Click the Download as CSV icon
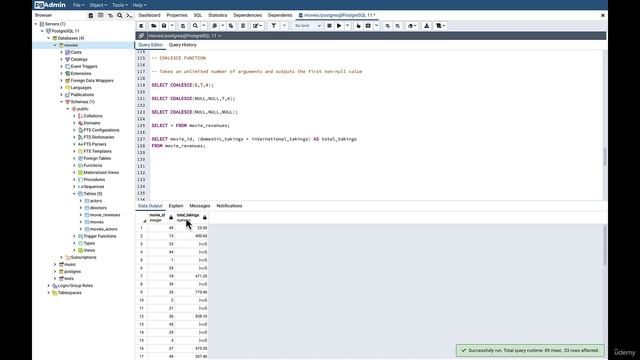 tap(427, 26)
